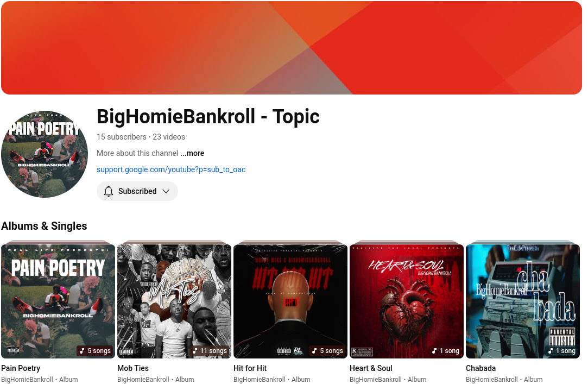Open support.google.com sub_to_oac link
This screenshot has width=588, height=384.
(x=171, y=169)
